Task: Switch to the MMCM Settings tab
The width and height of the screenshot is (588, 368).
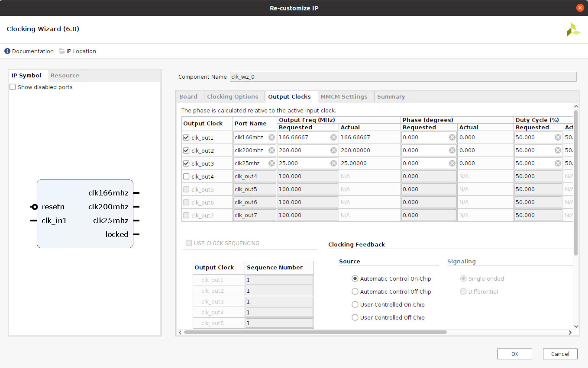Action: [344, 96]
